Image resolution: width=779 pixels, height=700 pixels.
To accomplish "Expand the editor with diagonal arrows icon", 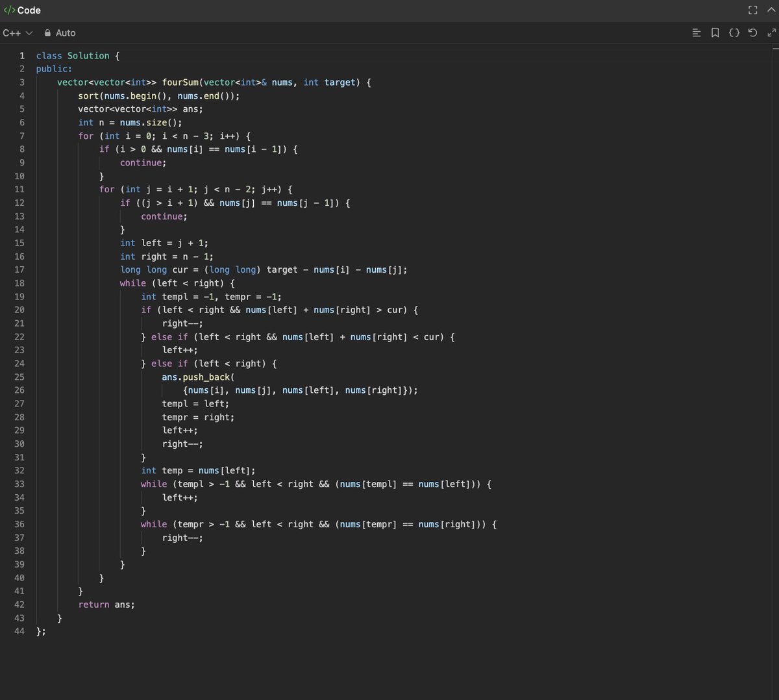I will [x=771, y=32].
